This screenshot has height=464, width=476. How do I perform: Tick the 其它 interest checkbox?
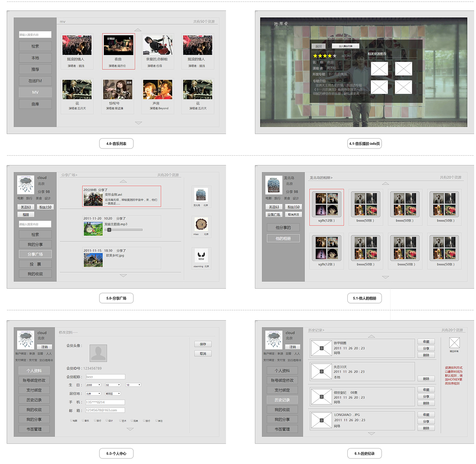click(157, 421)
